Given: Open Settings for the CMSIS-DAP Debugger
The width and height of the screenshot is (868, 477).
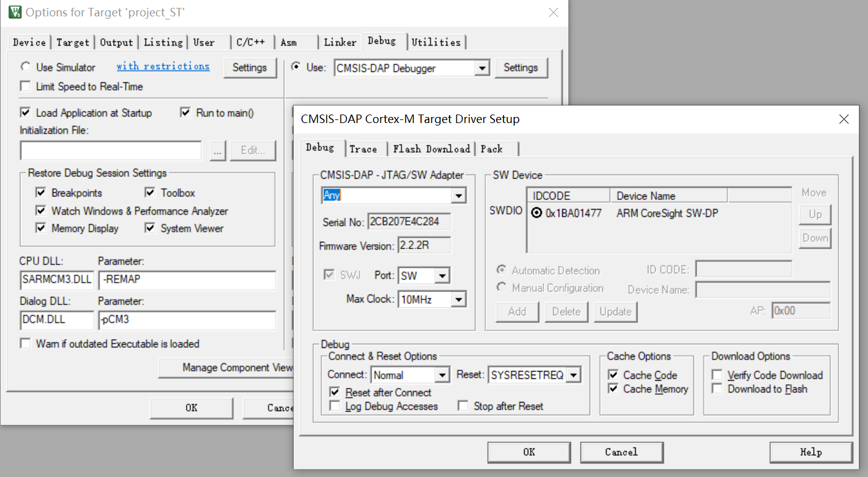Looking at the screenshot, I should [x=521, y=68].
